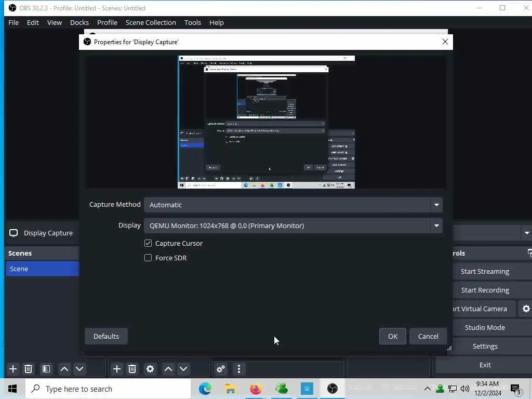Select the Scene item in Scenes list
This screenshot has height=399, width=532.
click(x=43, y=269)
